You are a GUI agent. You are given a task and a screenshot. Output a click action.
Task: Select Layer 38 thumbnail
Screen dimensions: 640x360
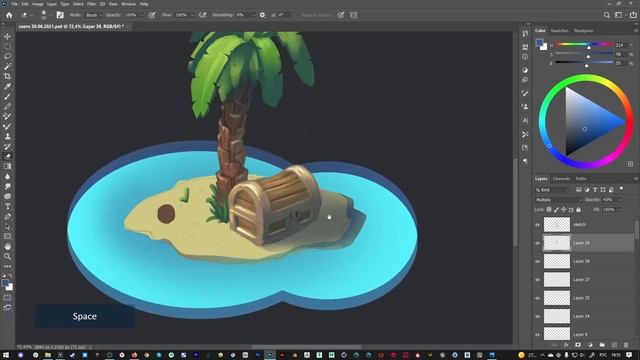(557, 261)
